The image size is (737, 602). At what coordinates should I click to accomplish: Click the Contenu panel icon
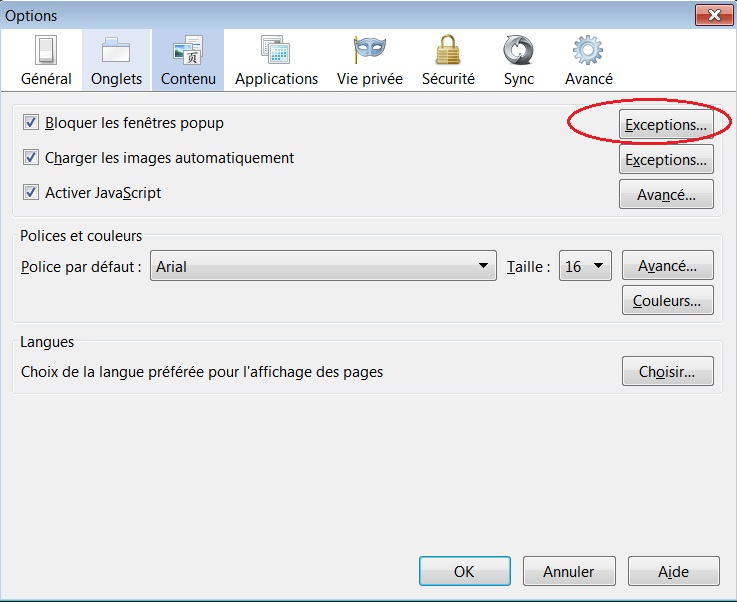coord(188,50)
